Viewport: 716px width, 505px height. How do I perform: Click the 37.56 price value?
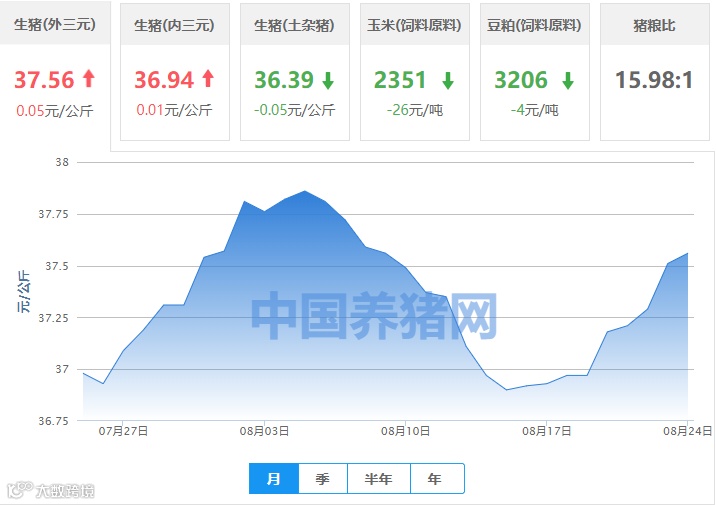[x=44, y=80]
